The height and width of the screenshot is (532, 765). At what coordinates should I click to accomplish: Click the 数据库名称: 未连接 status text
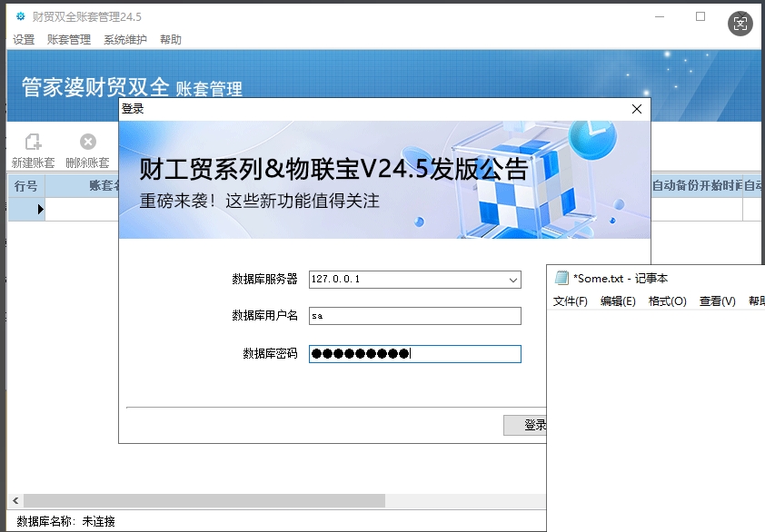(65, 521)
